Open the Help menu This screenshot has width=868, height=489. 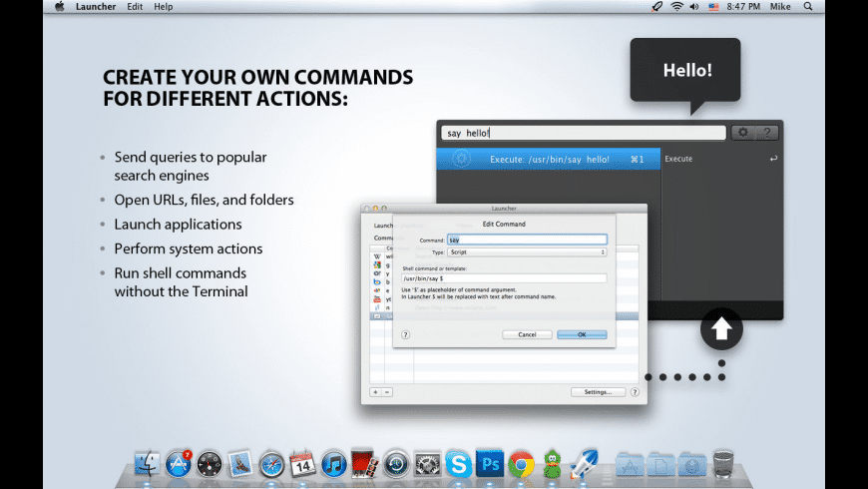164,7
